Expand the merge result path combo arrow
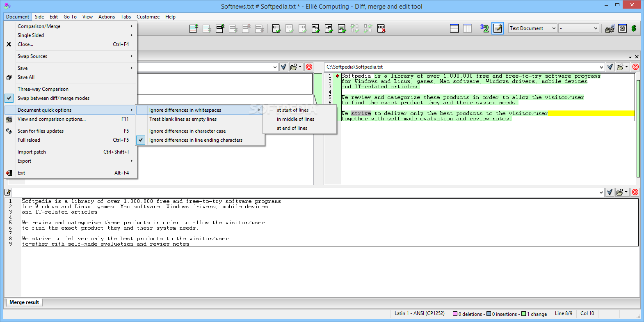 [x=601, y=192]
